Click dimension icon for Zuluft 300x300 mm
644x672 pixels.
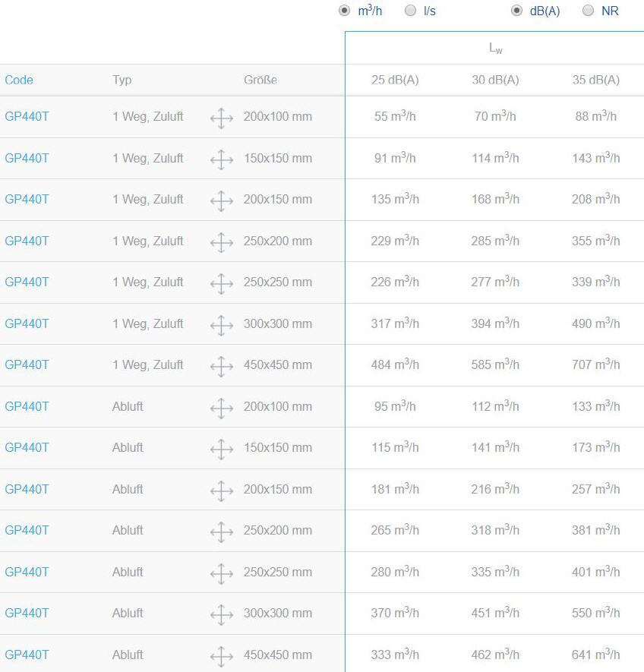point(222,325)
